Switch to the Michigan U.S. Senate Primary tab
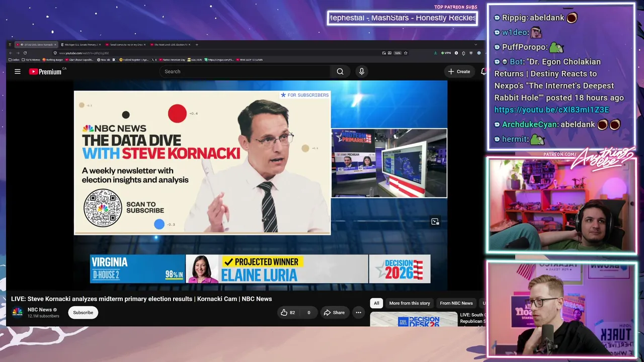Image resolution: width=644 pixels, height=362 pixels. click(80, 45)
